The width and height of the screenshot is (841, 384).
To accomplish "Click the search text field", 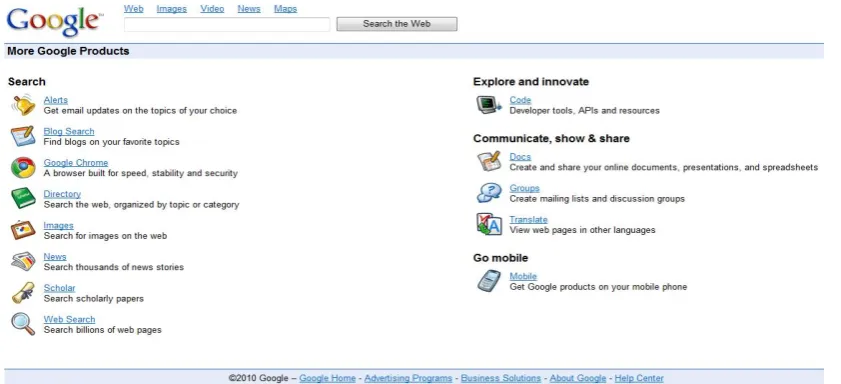I will click(227, 24).
